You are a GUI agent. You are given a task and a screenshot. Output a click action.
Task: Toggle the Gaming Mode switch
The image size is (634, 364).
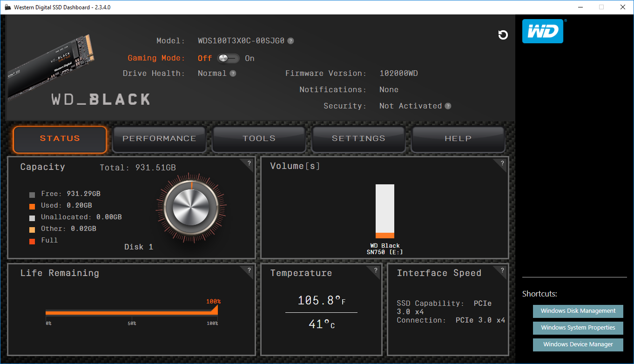click(x=228, y=58)
